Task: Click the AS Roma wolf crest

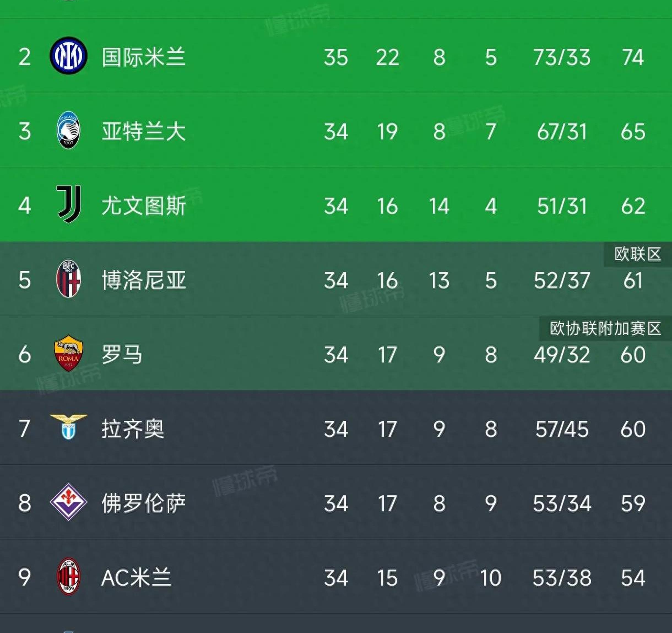Action: pos(68,353)
